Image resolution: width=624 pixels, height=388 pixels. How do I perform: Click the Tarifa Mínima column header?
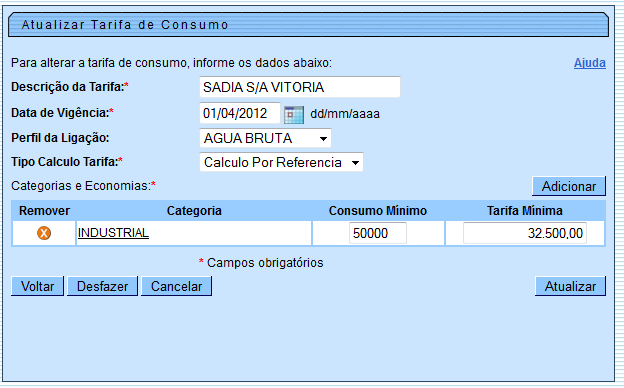point(525,211)
